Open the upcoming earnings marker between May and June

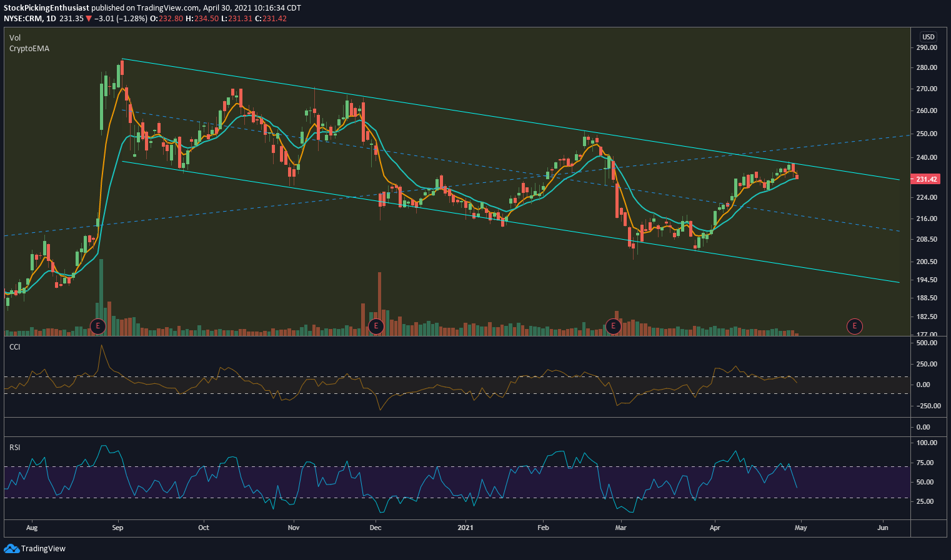point(854,326)
